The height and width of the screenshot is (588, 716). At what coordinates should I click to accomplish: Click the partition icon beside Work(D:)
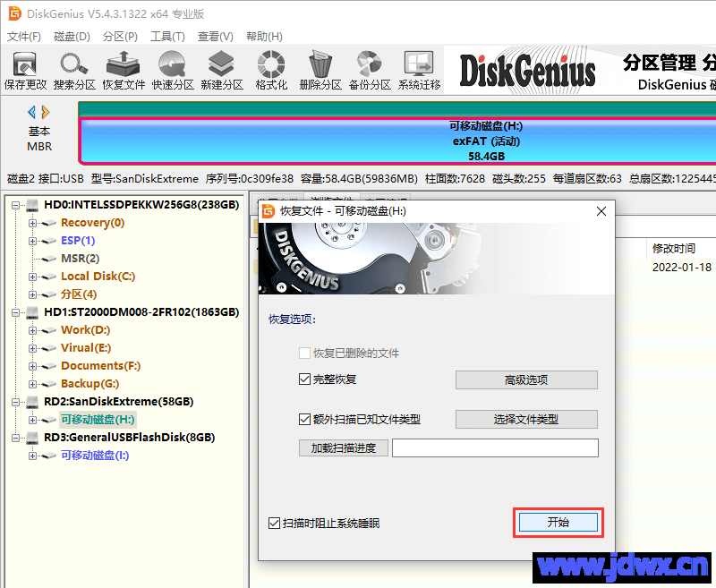(x=49, y=330)
